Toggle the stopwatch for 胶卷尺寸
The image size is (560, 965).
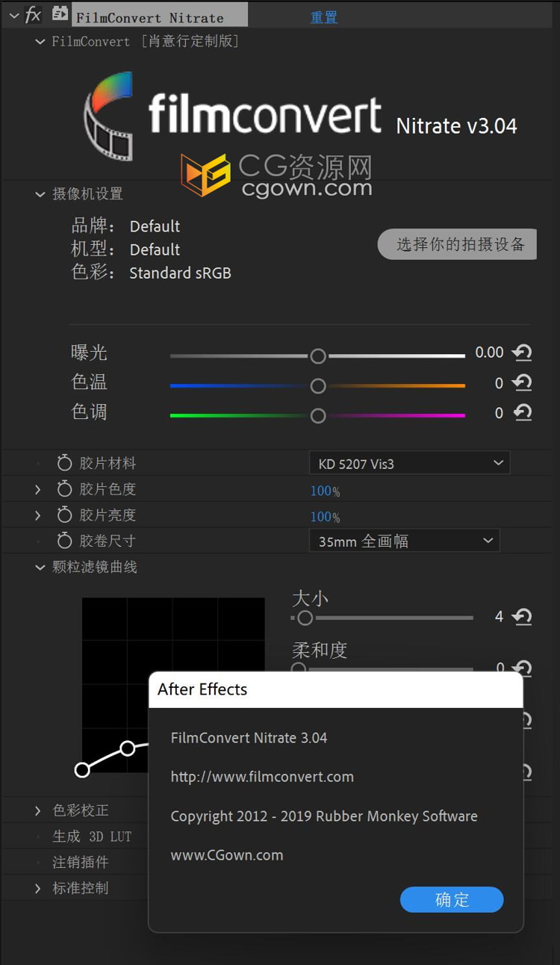click(64, 541)
